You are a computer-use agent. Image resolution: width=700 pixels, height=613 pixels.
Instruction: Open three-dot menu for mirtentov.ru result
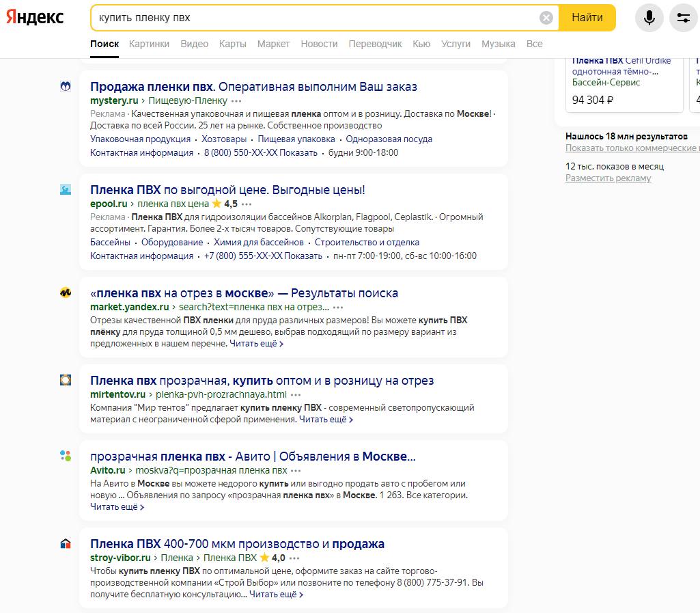296,395
